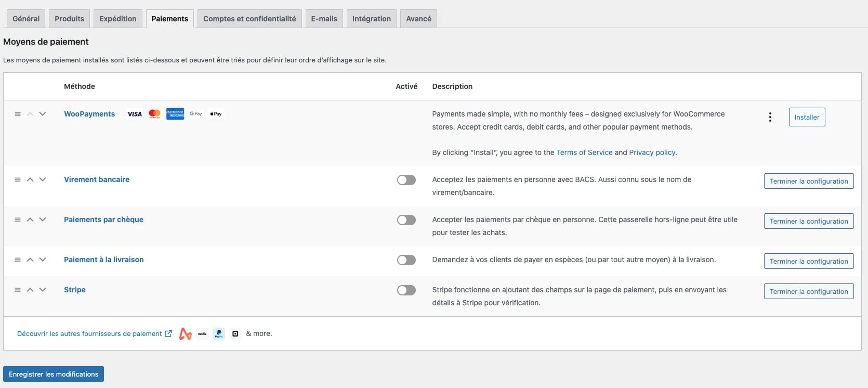Screen dimensions: 868x388
Task: Open the Terms of Service link
Action: (x=584, y=152)
